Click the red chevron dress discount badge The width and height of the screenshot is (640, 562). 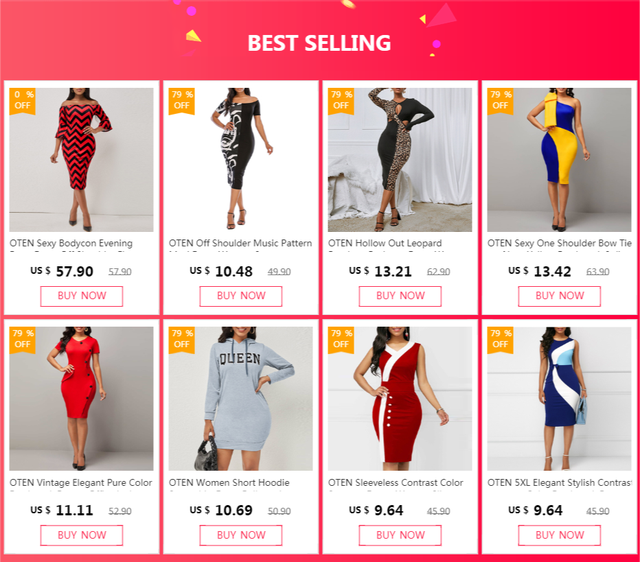click(22, 101)
